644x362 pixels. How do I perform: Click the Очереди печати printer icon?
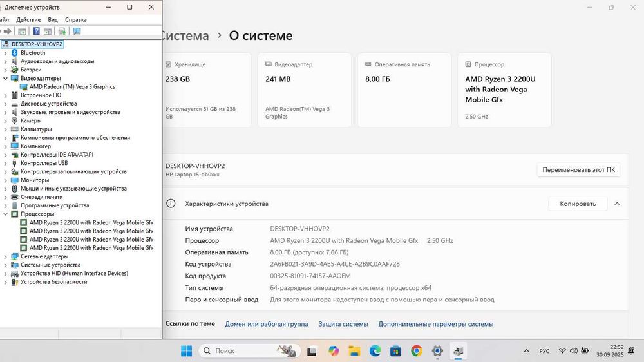point(14,197)
